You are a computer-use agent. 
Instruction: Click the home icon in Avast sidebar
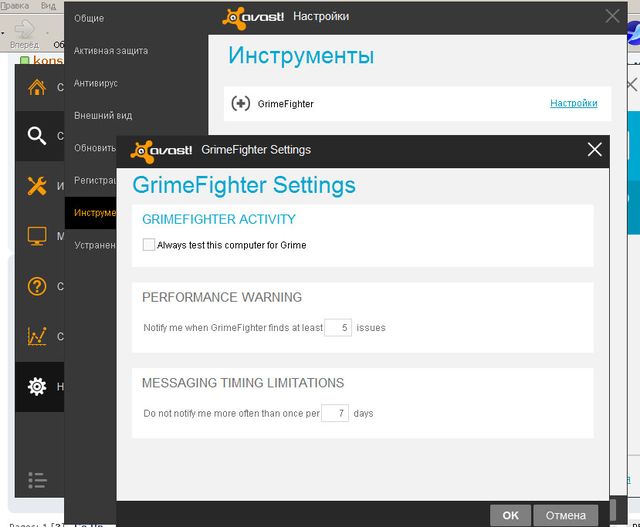click(x=37, y=88)
